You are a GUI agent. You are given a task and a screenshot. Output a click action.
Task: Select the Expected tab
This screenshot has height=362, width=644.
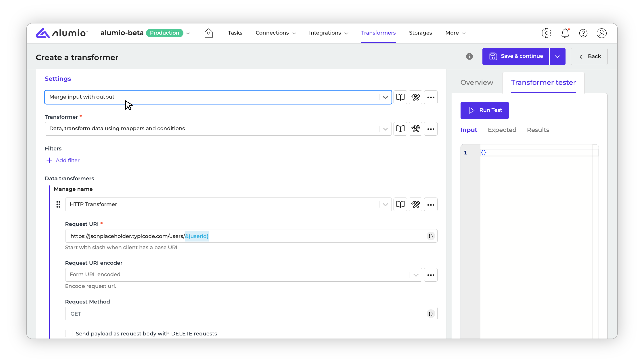pyautogui.click(x=502, y=130)
